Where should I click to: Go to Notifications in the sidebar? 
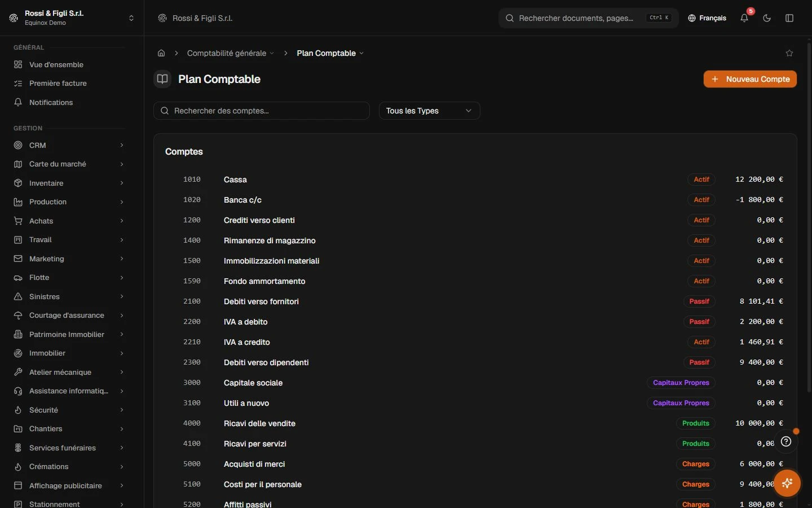pos(69,102)
